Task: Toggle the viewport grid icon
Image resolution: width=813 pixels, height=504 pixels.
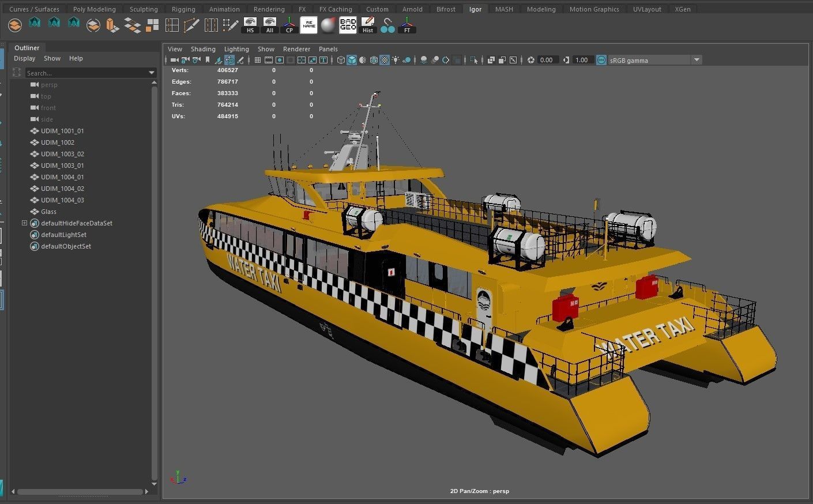Action: pos(258,60)
